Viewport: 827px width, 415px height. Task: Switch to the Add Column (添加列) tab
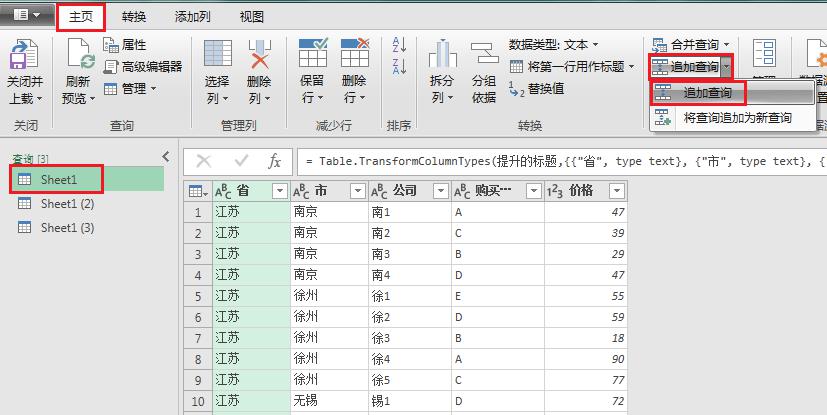click(193, 17)
